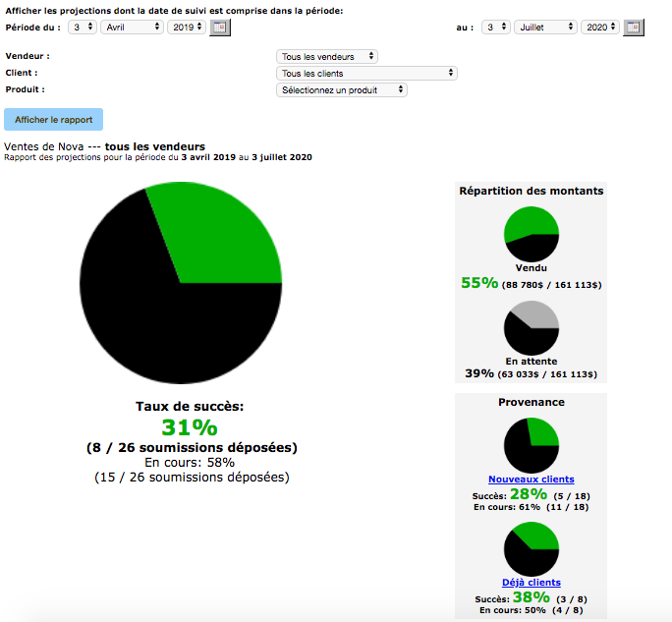Select the En attente pie chart
This screenshot has height=622, width=672.
[531, 327]
